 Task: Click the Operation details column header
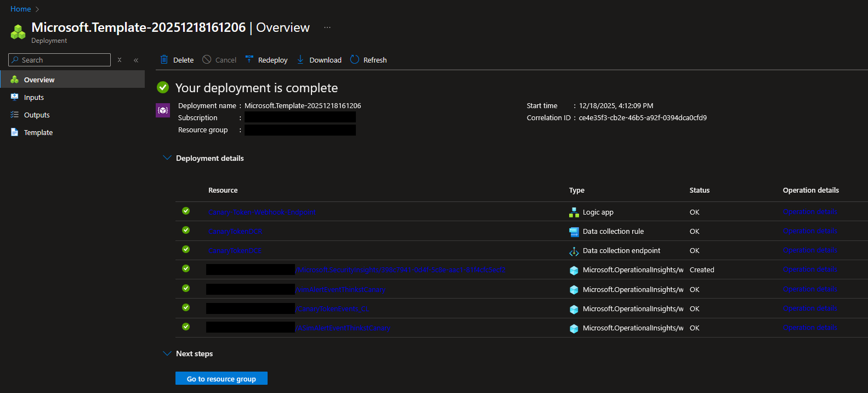coord(811,190)
